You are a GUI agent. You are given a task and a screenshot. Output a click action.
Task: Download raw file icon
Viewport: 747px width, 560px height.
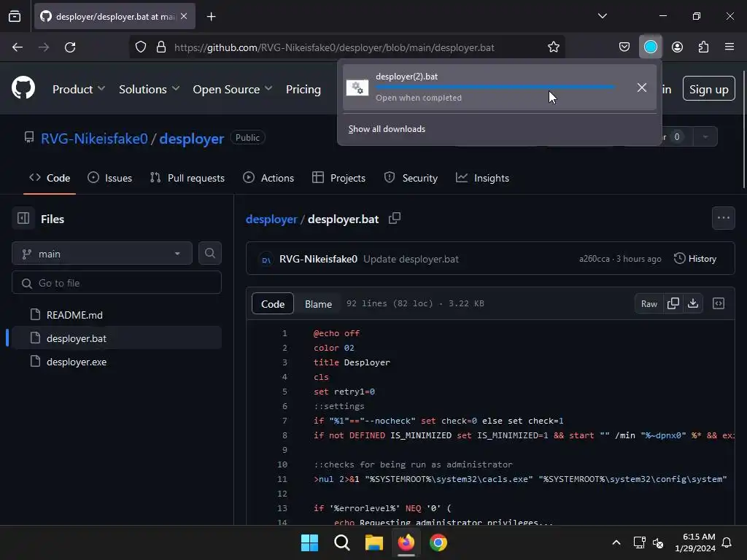(693, 303)
